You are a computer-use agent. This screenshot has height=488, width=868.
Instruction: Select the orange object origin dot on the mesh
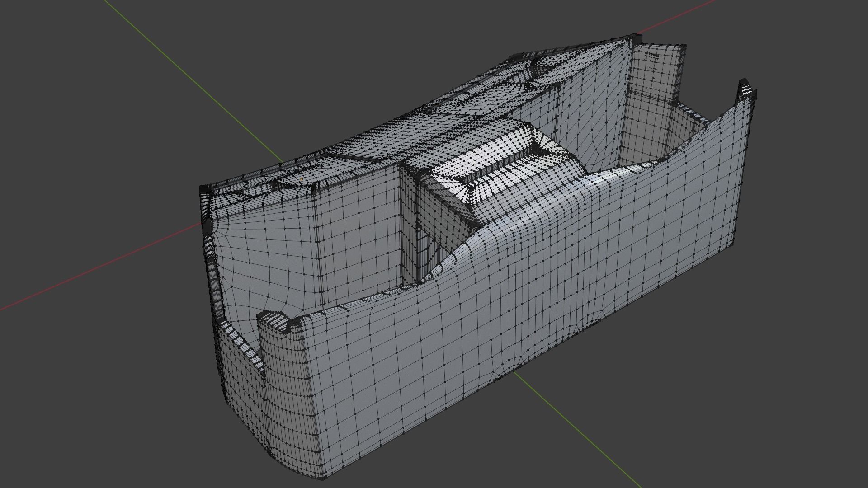coord(302,179)
